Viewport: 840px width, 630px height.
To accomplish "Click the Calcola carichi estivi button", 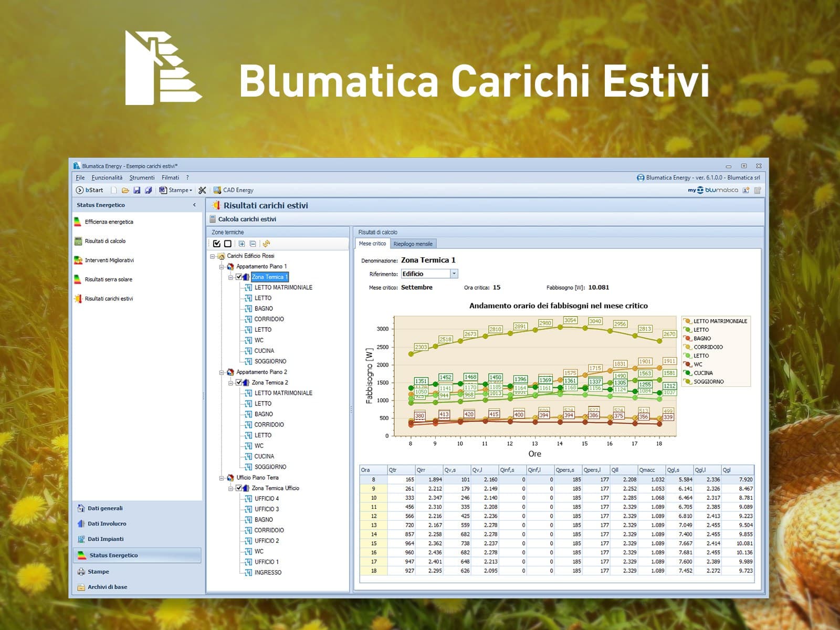I will coord(243,219).
